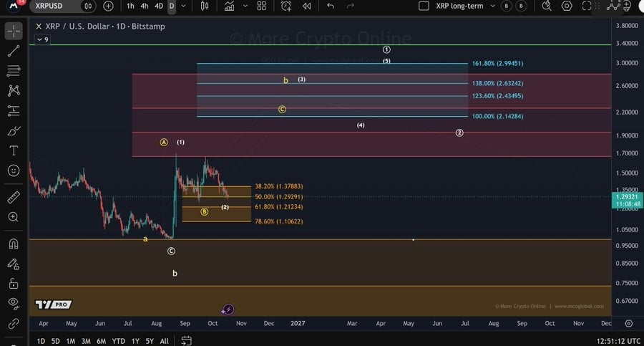The image size is (644, 346).
Task: Open the go to date calendar
Action: point(186,341)
